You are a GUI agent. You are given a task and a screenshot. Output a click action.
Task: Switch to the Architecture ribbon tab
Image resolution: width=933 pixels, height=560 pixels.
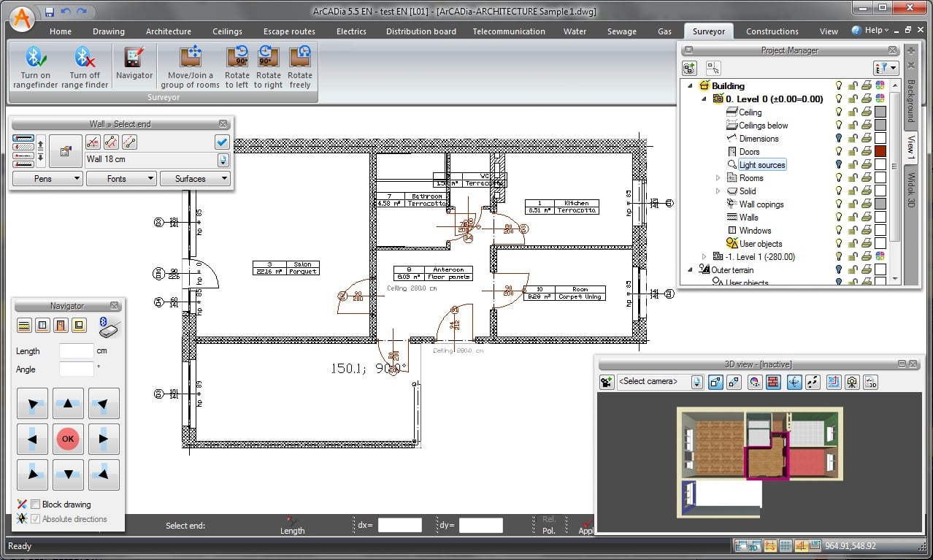coord(168,31)
